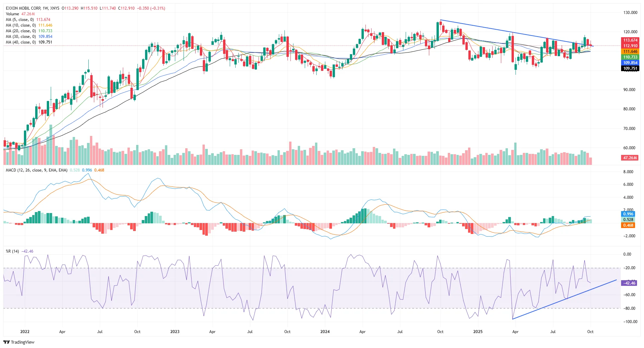
Task: Open the EXXON MOBIL CORP ticker title
Action: [24, 8]
